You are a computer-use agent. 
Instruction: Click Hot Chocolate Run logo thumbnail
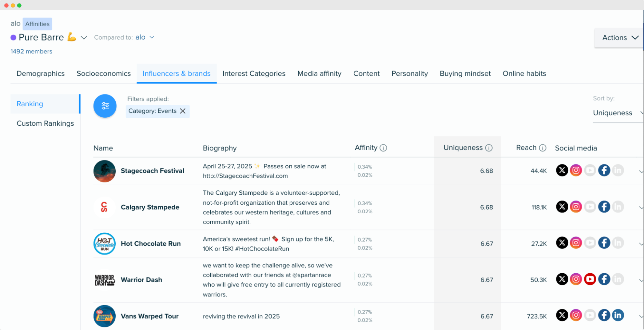click(x=104, y=244)
